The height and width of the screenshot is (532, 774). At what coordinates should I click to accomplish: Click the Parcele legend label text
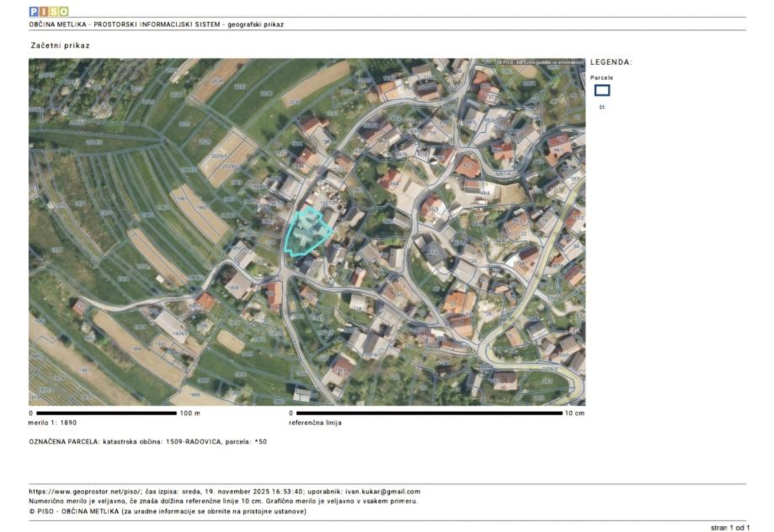(x=601, y=77)
